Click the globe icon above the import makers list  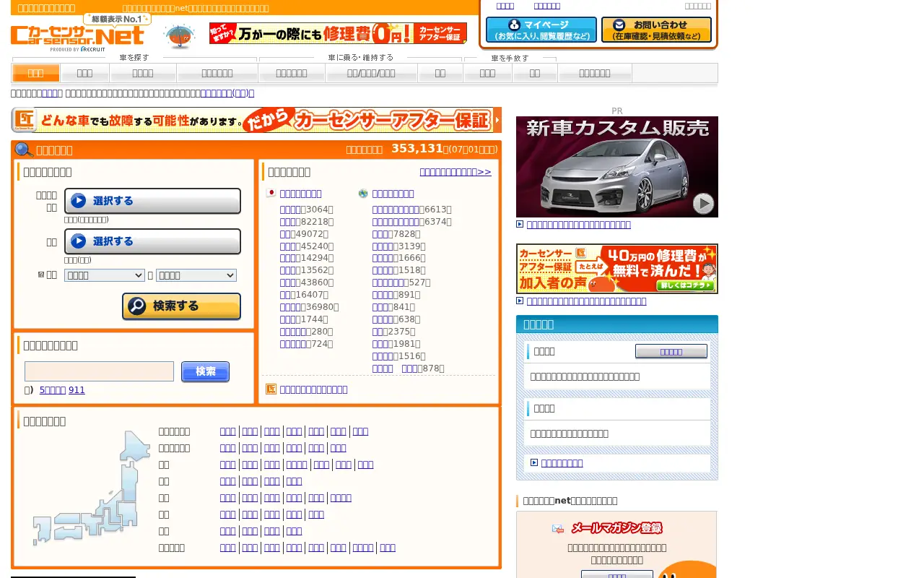tap(363, 193)
